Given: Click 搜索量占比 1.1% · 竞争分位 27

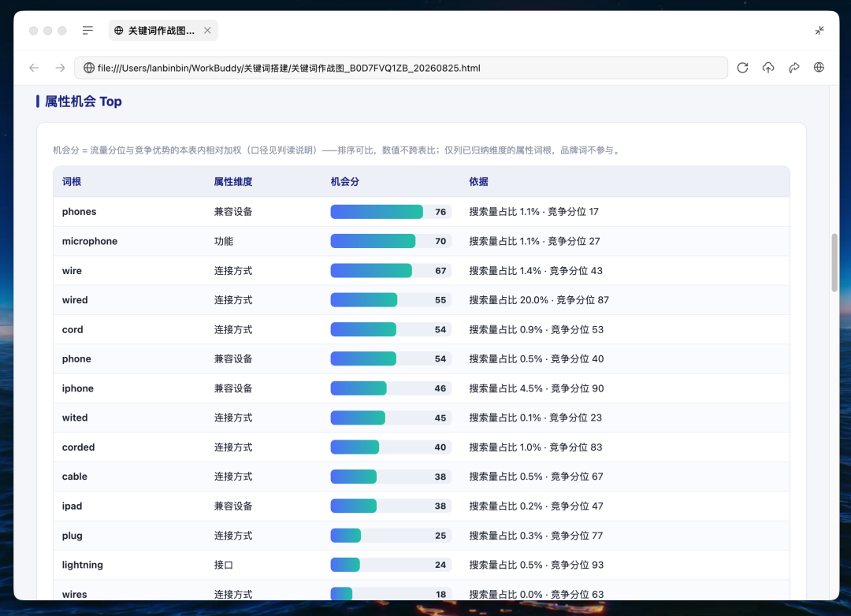Looking at the screenshot, I should (x=534, y=241).
